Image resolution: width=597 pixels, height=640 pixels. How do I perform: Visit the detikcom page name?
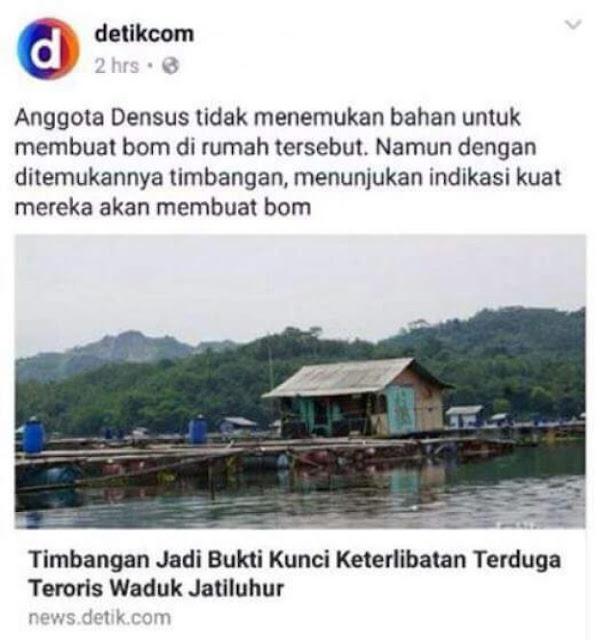[144, 34]
